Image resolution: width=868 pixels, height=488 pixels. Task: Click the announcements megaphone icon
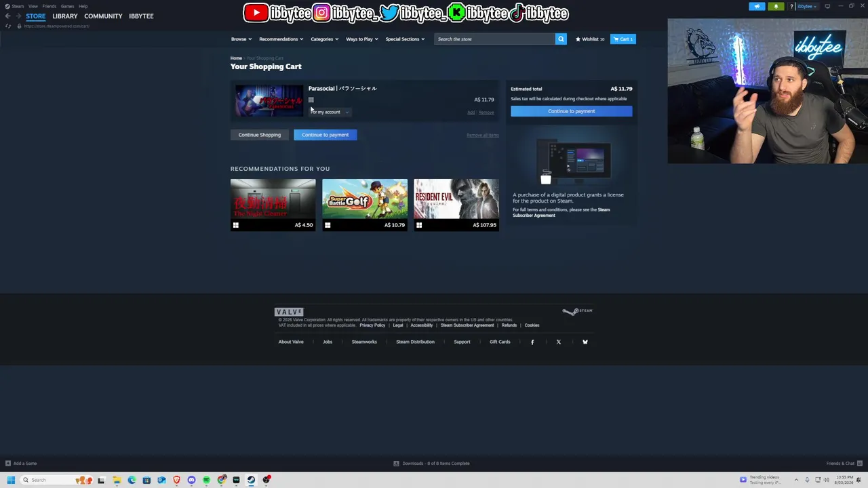[757, 6]
